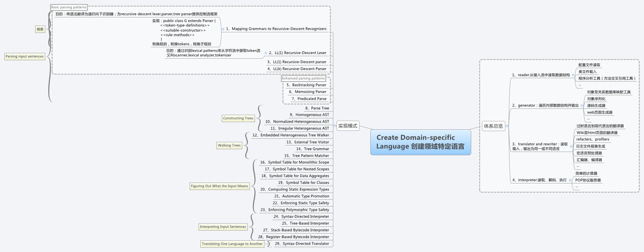Image resolution: width=644 pixels, height=252 pixels.
Task: Collapse the LL(1) Lexer note marker
Action: click(266, 53)
